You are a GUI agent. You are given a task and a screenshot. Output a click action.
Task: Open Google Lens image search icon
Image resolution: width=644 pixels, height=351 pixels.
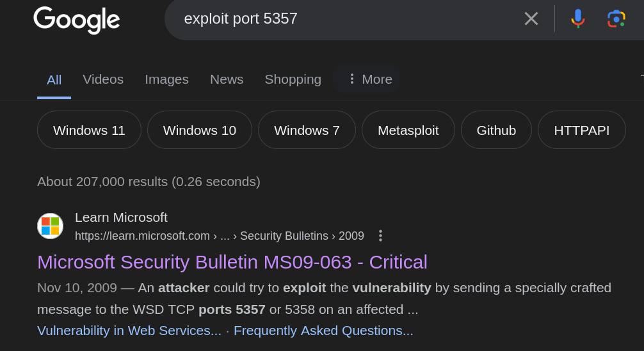click(616, 19)
